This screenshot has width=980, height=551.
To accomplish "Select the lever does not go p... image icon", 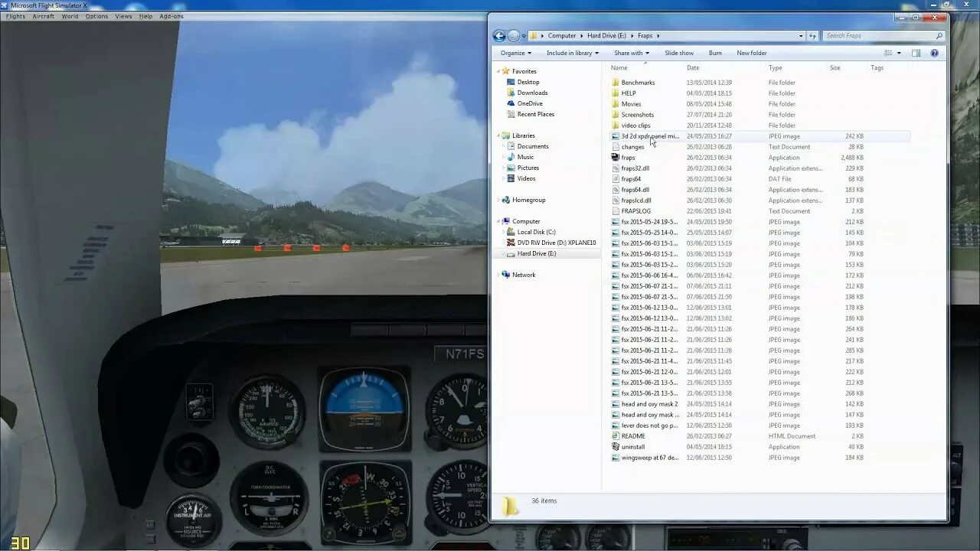I will (616, 425).
